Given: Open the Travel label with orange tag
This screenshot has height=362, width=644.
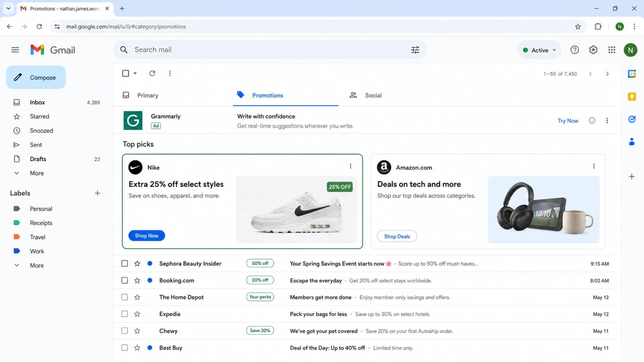Looking at the screenshot, I should (x=38, y=237).
